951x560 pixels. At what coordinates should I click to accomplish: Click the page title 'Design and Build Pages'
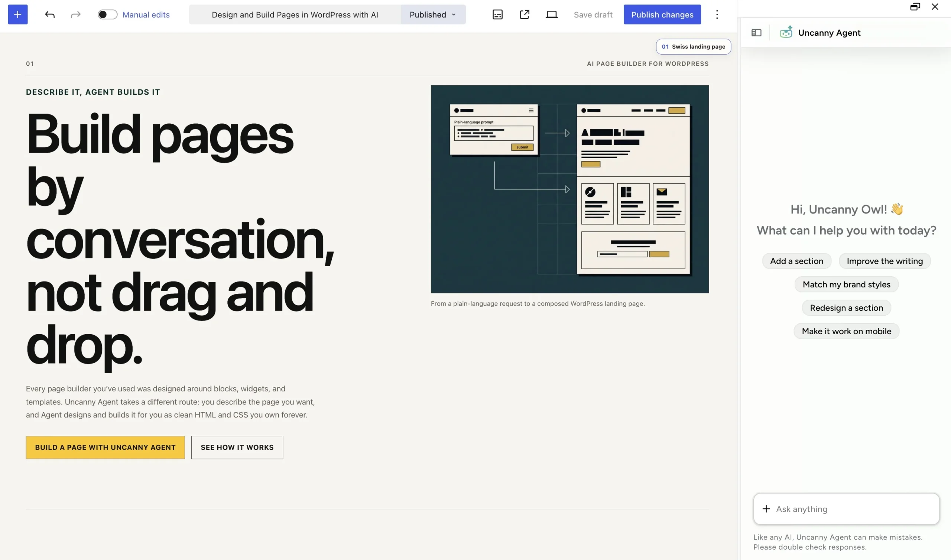click(295, 15)
